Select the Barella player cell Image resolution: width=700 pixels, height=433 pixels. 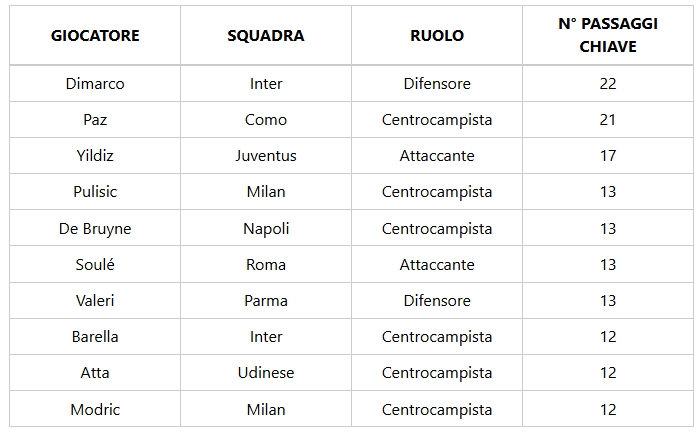(x=95, y=337)
